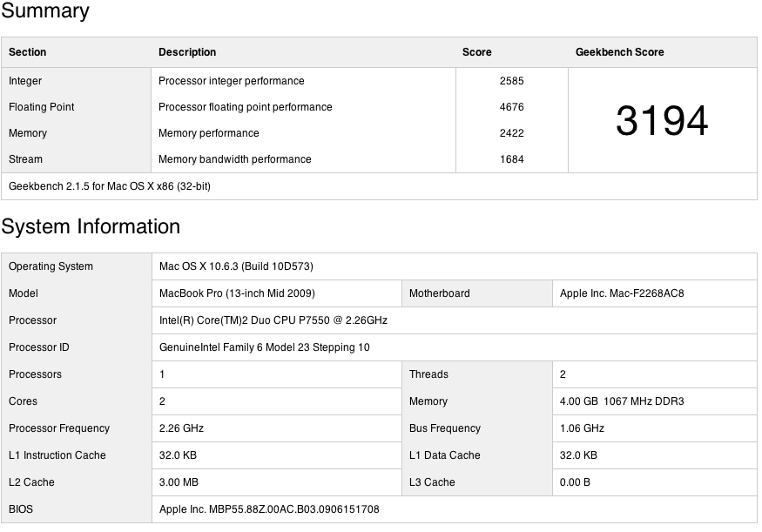This screenshot has width=762, height=532.
Task: Click 'Memory performance' description text
Action: click(209, 133)
